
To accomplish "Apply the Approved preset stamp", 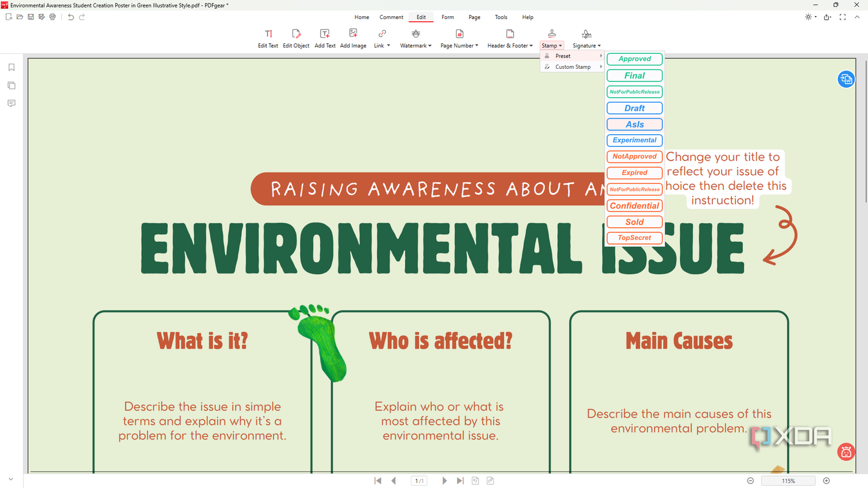I will click(634, 59).
